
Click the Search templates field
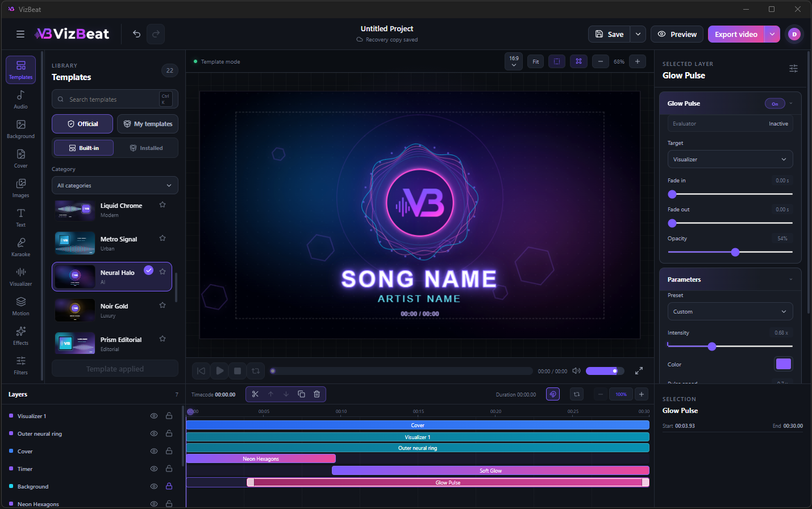pos(115,99)
